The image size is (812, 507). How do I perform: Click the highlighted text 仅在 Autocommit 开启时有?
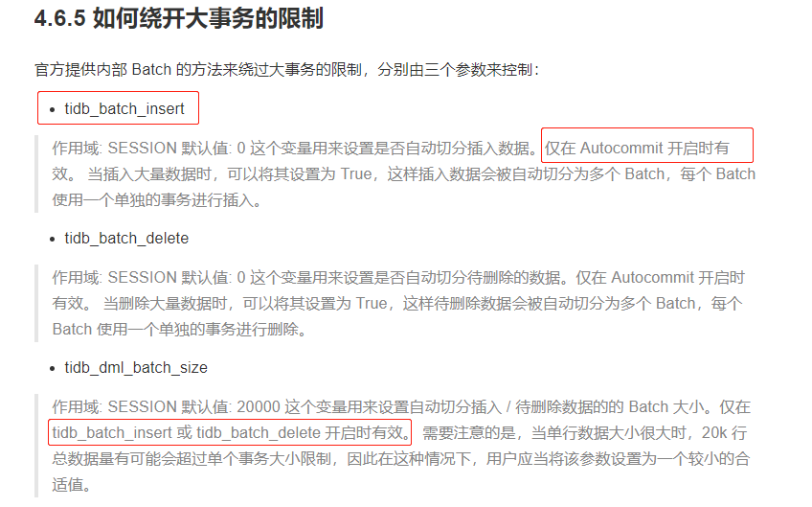click(x=637, y=149)
